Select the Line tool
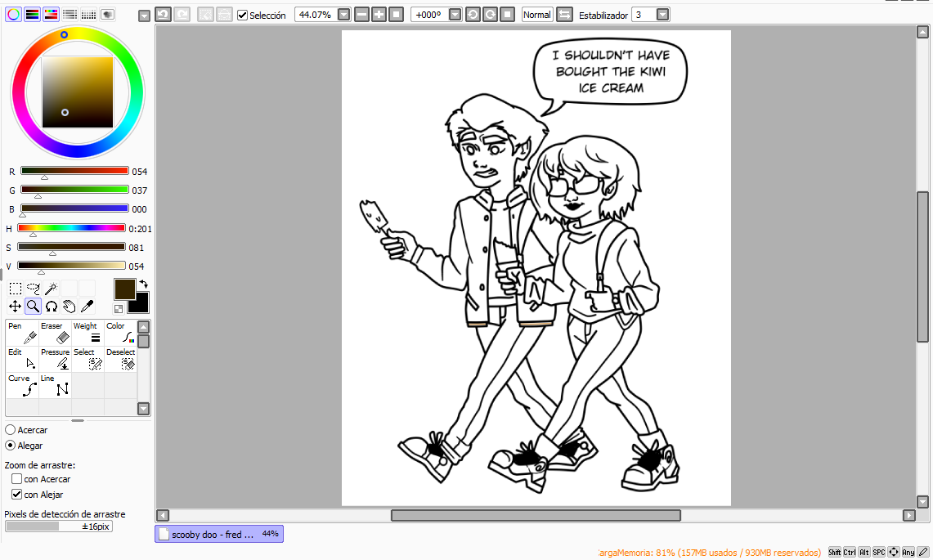Viewport: 933px width, 560px height. tap(55, 386)
